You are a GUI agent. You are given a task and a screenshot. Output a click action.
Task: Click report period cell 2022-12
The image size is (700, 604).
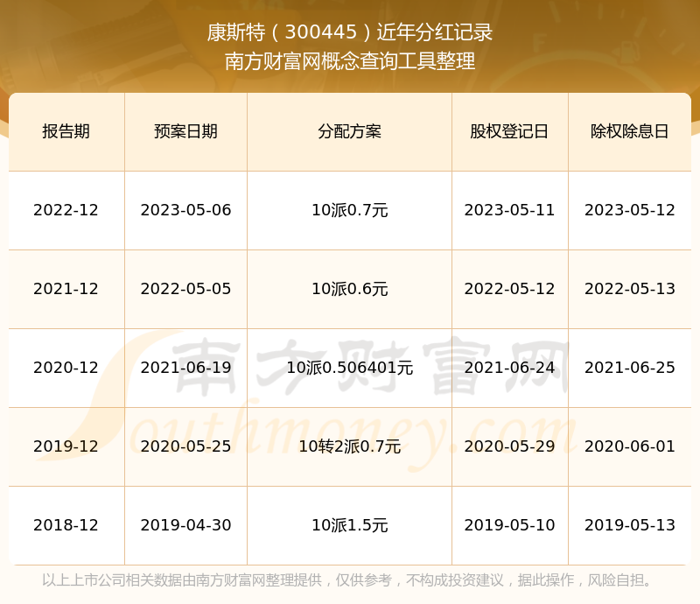66,210
